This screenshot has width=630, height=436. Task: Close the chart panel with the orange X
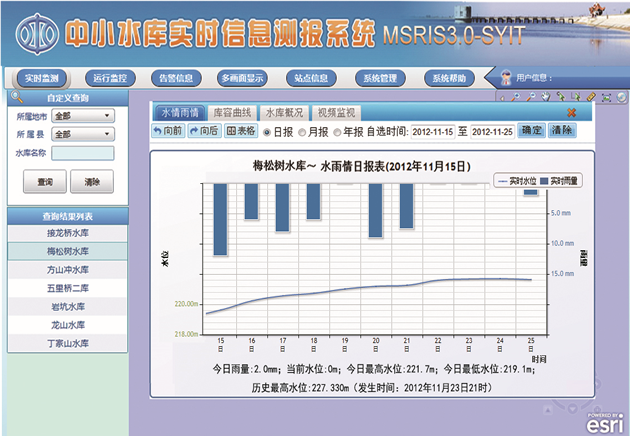pyautogui.click(x=571, y=113)
